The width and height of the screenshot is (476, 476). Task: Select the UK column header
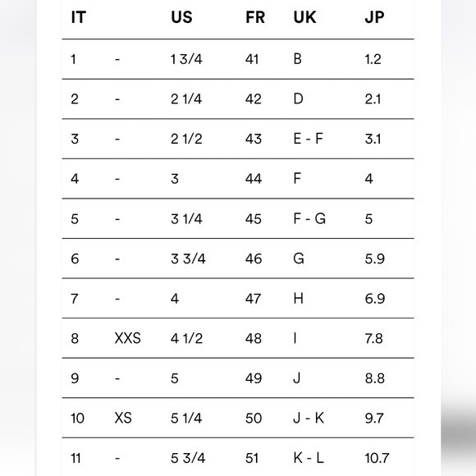(304, 17)
